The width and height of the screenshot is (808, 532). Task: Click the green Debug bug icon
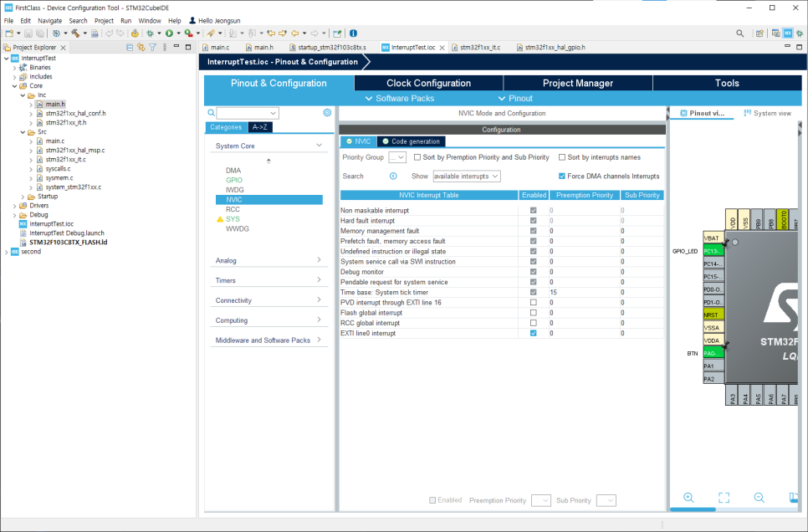[x=150, y=33]
